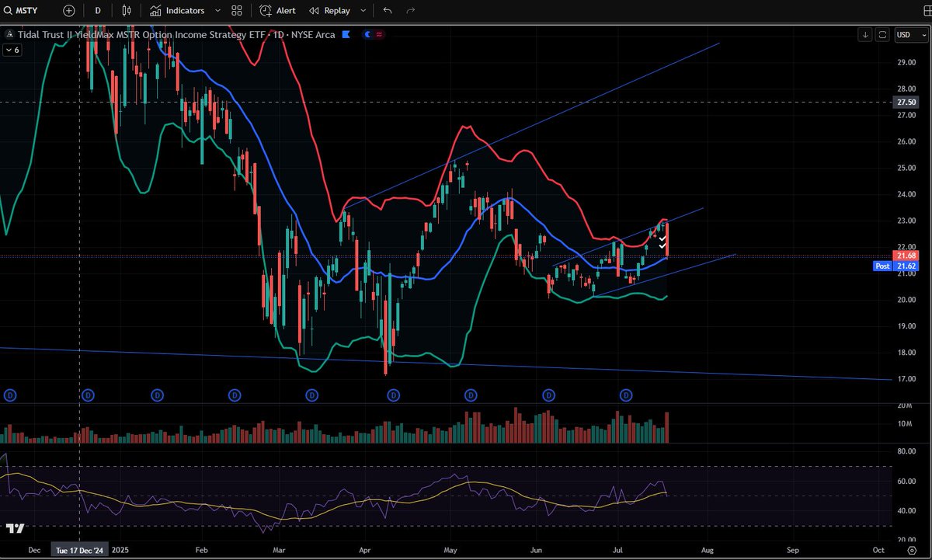The height and width of the screenshot is (560, 932).
Task: Click the 17.00 price axis label
Action: pyautogui.click(x=906, y=379)
